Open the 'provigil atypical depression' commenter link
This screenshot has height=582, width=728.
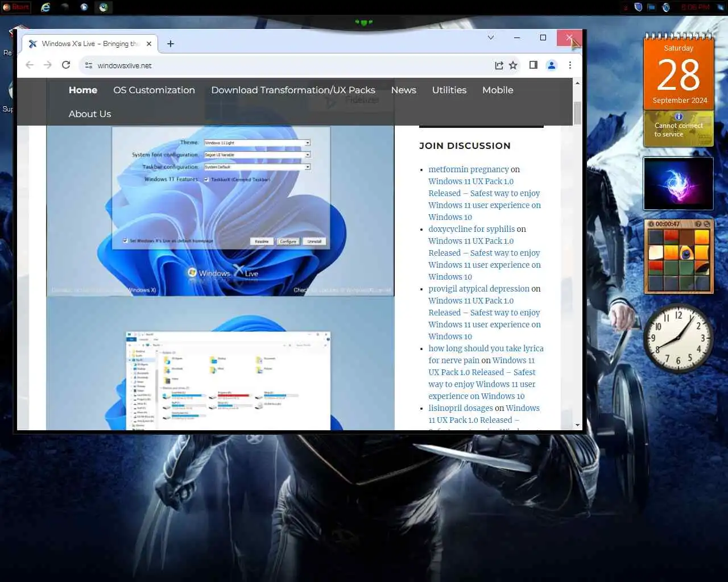pos(479,289)
